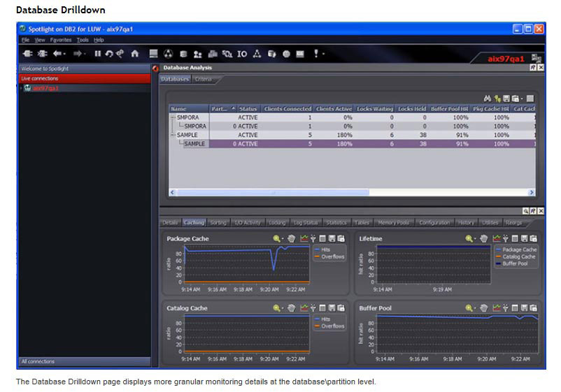Refresh data with the circular arrow icon
The width and height of the screenshot is (561, 392).
coord(109,54)
